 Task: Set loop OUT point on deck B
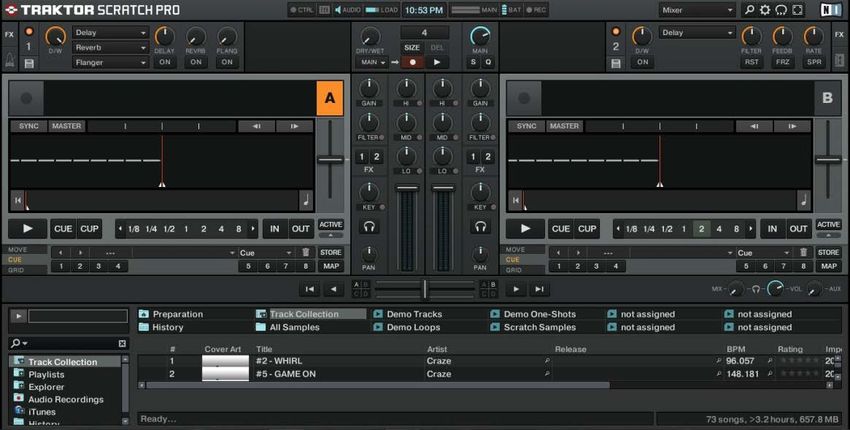pos(798,229)
